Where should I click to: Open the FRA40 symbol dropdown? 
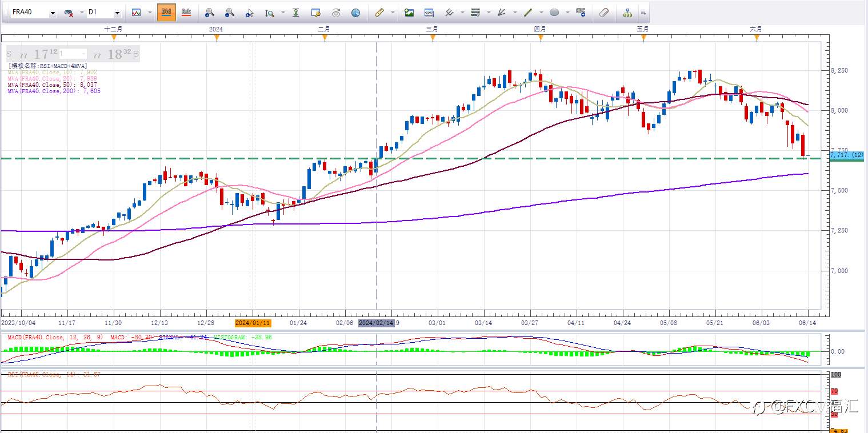point(53,13)
